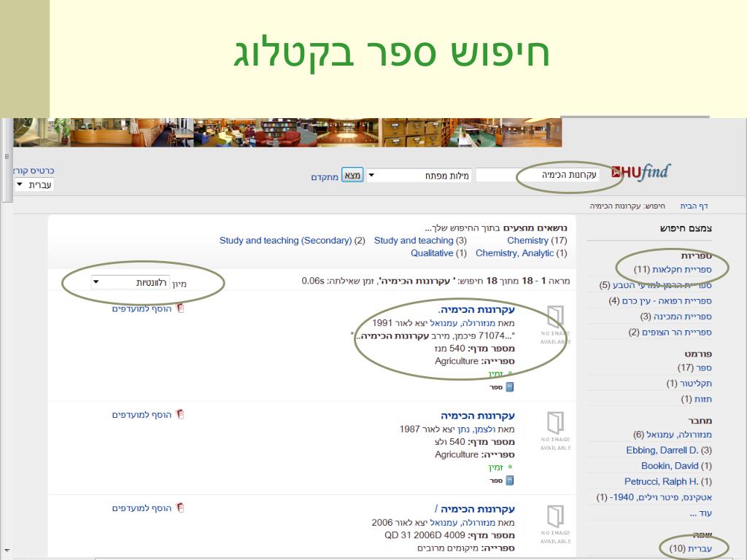Image resolution: width=747 pixels, height=560 pixels.
Task: Click no-image cover of the 1987 result
Action: click(555, 430)
